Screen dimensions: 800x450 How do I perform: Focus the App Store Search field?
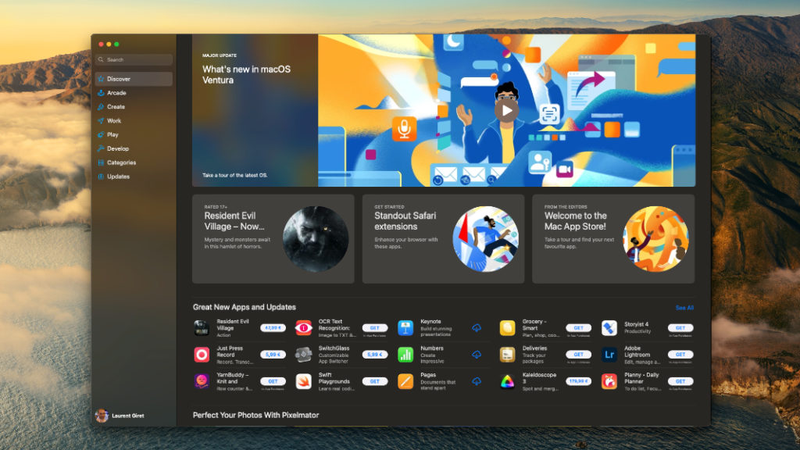point(134,60)
